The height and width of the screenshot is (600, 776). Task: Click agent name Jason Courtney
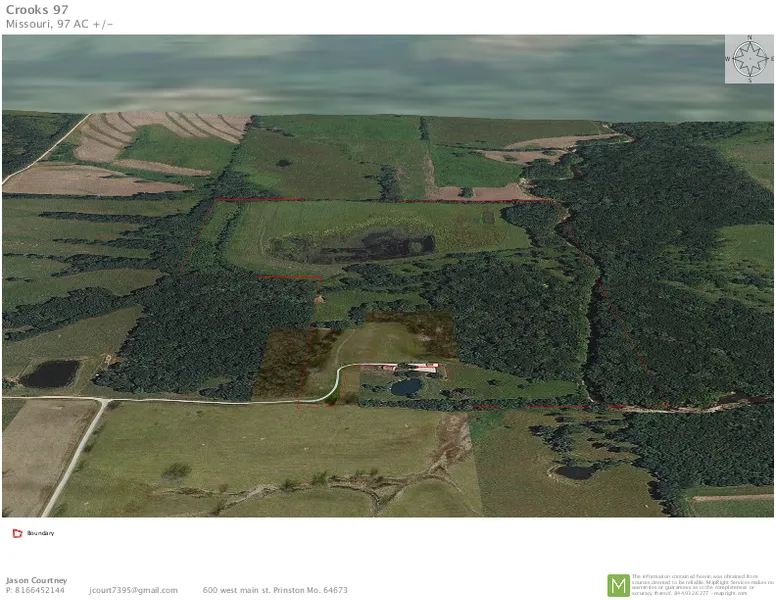point(36,580)
